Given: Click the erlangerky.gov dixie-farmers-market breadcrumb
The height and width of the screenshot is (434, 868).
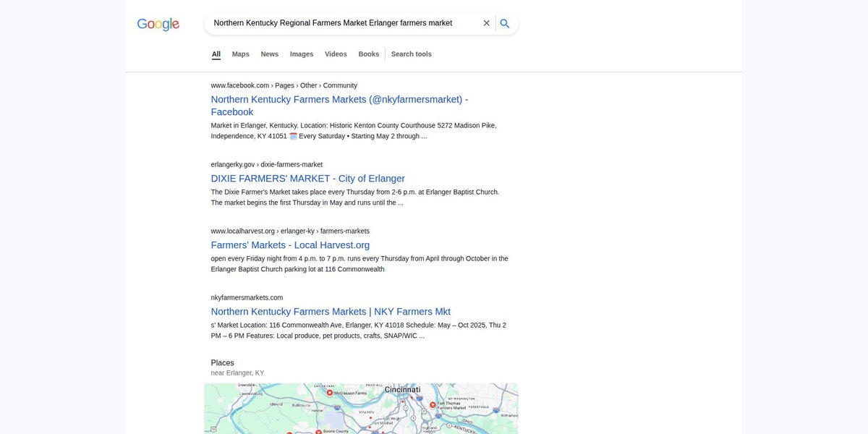Looking at the screenshot, I should click(x=267, y=164).
